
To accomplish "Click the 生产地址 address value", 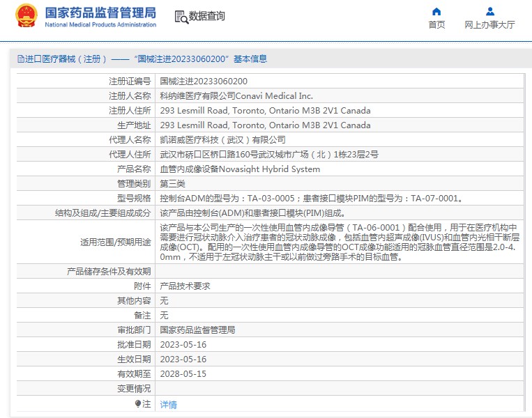I will (x=265, y=125).
